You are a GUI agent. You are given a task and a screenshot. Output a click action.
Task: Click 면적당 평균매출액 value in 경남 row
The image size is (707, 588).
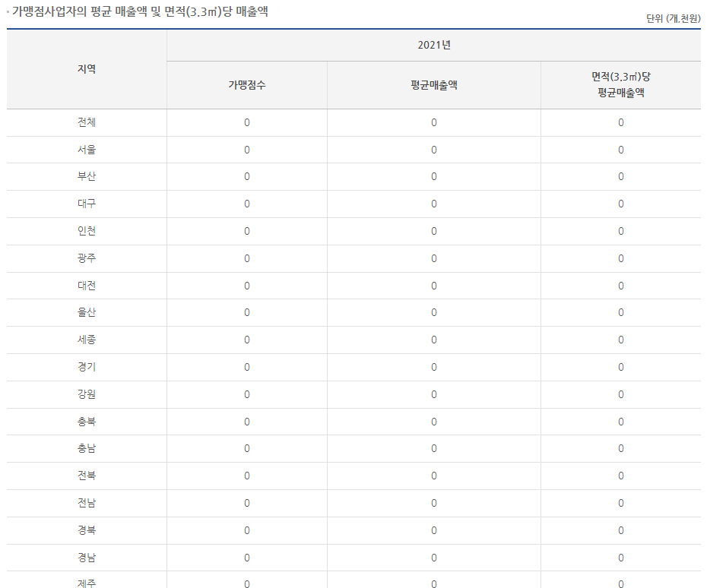[621, 558]
